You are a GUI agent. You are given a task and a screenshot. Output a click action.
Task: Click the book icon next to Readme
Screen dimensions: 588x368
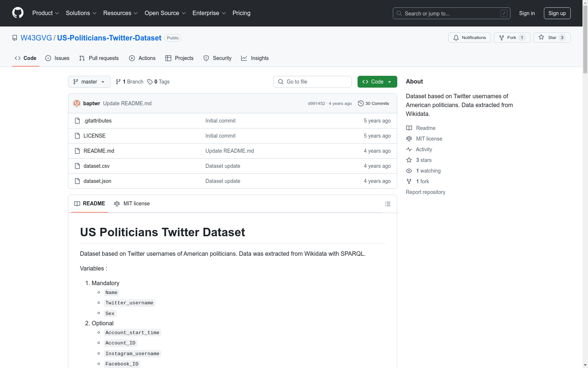(409, 128)
